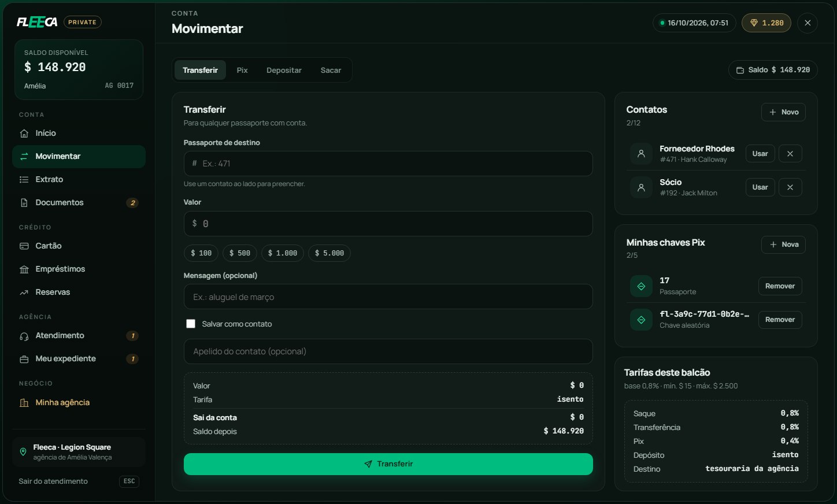Choose the $ 1.000 quick amount
The width and height of the screenshot is (837, 504).
pyautogui.click(x=283, y=253)
